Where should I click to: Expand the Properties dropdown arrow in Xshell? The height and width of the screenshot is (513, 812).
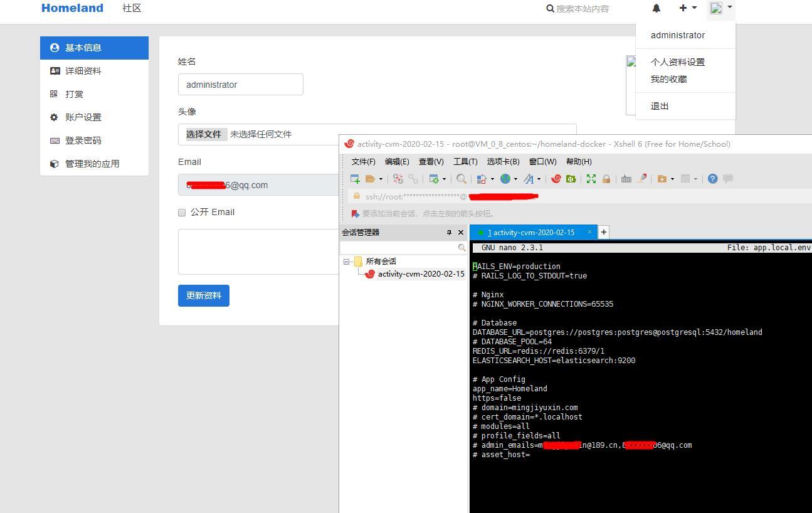[444, 179]
